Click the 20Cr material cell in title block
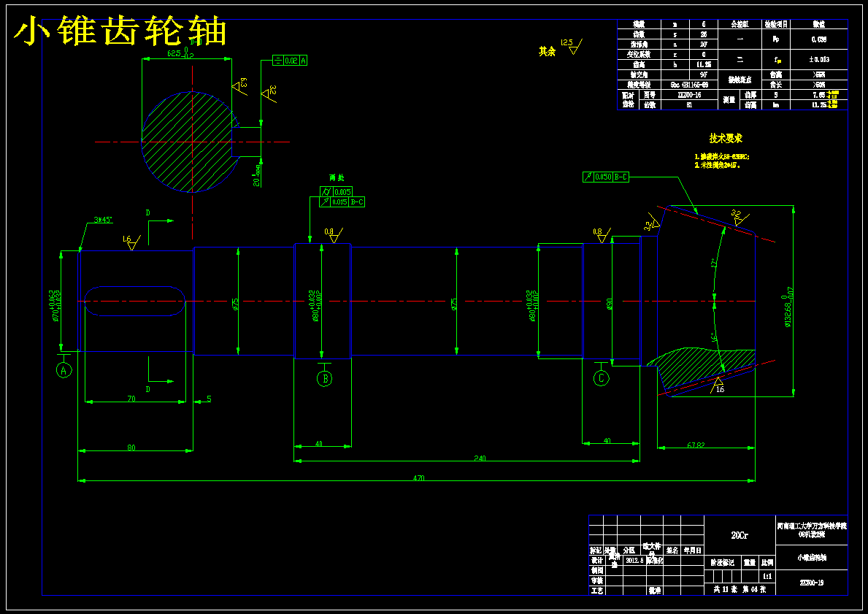The image size is (868, 614). pyautogui.click(x=740, y=536)
